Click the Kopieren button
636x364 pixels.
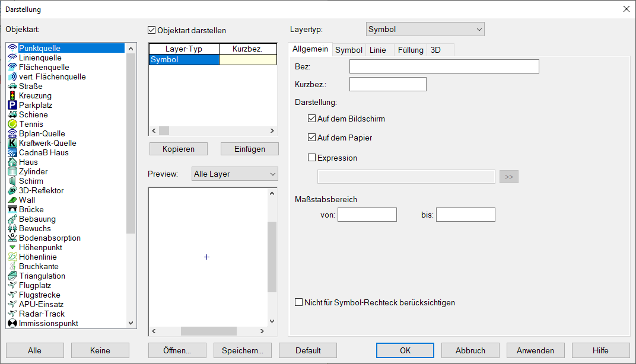(x=179, y=149)
